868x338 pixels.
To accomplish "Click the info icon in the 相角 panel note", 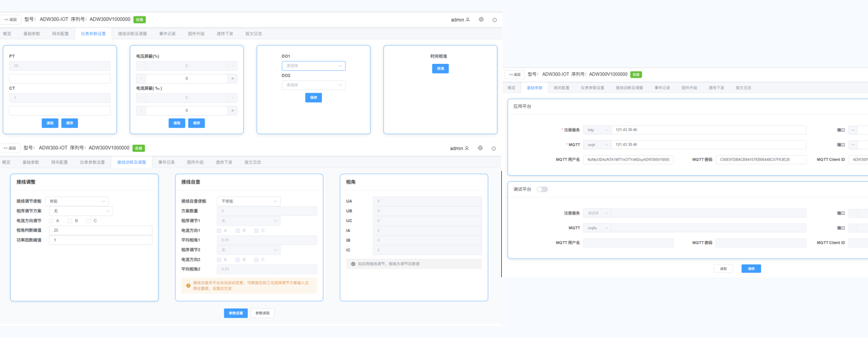I will coord(353,264).
